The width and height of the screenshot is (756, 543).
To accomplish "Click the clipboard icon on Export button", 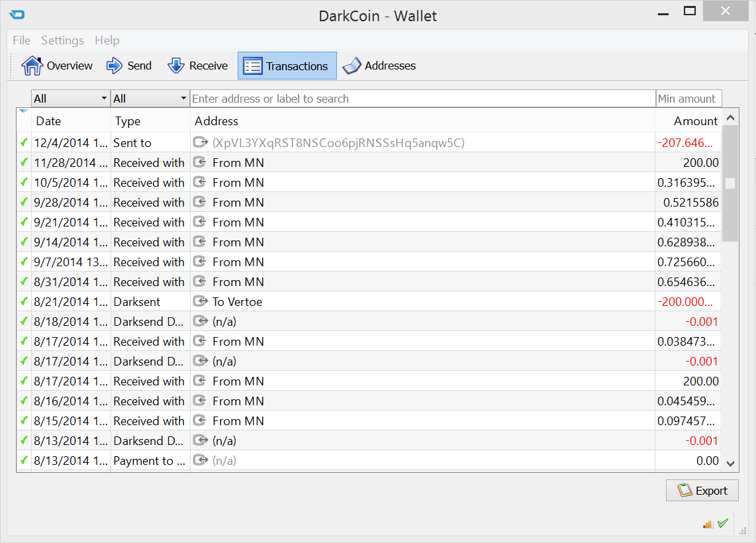I will pos(685,490).
